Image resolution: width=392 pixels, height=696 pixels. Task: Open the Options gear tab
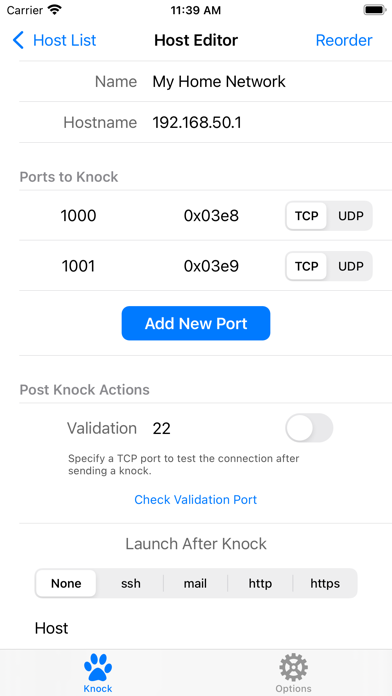click(x=293, y=673)
